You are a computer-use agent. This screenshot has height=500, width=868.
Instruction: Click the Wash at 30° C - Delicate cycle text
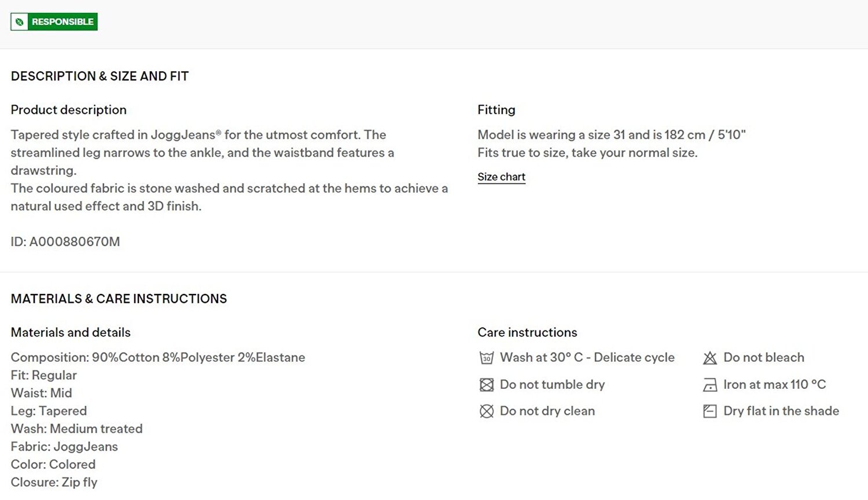(x=587, y=358)
